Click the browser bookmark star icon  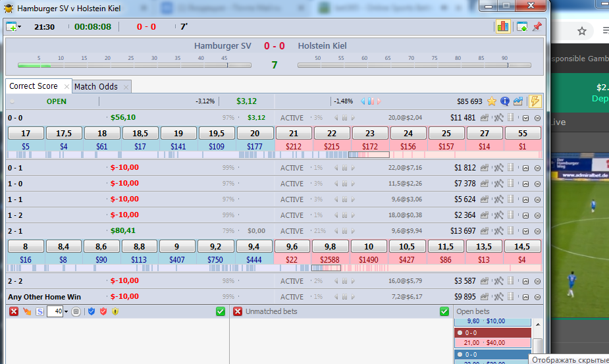581,31
